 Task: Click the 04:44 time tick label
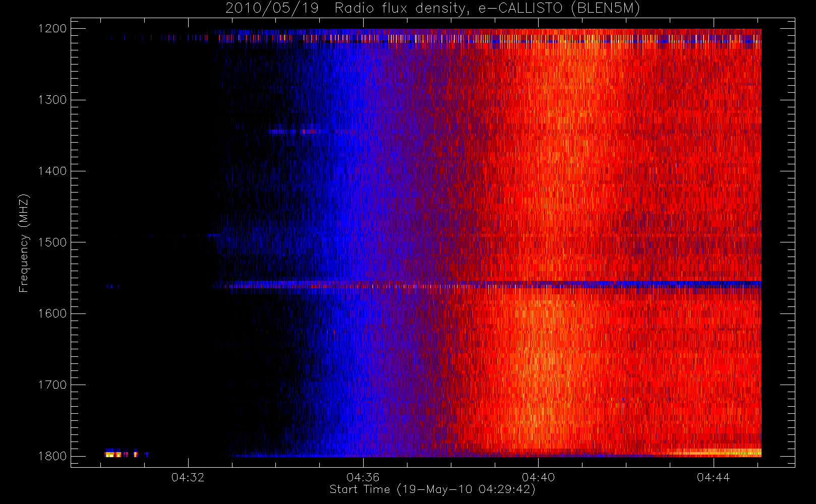click(x=713, y=477)
